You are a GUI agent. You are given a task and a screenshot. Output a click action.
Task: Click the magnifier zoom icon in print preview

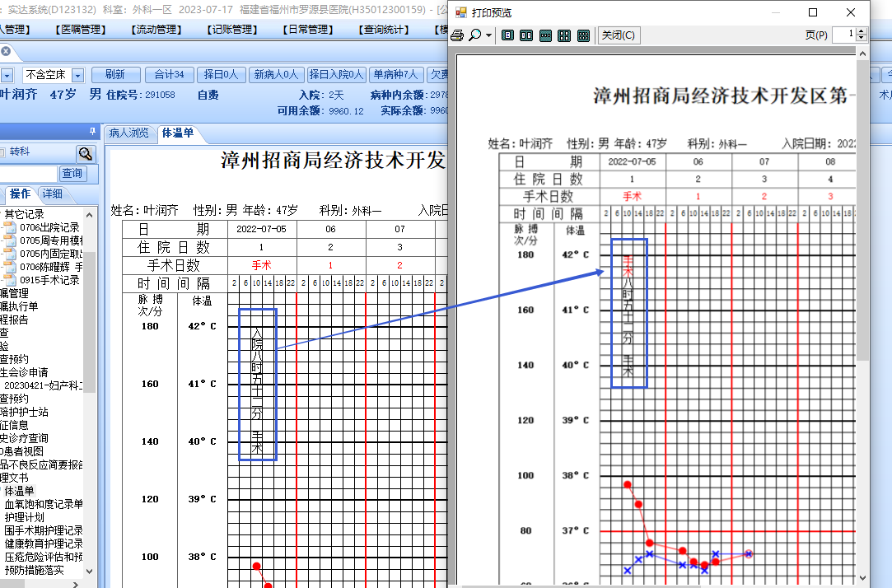[x=474, y=35]
